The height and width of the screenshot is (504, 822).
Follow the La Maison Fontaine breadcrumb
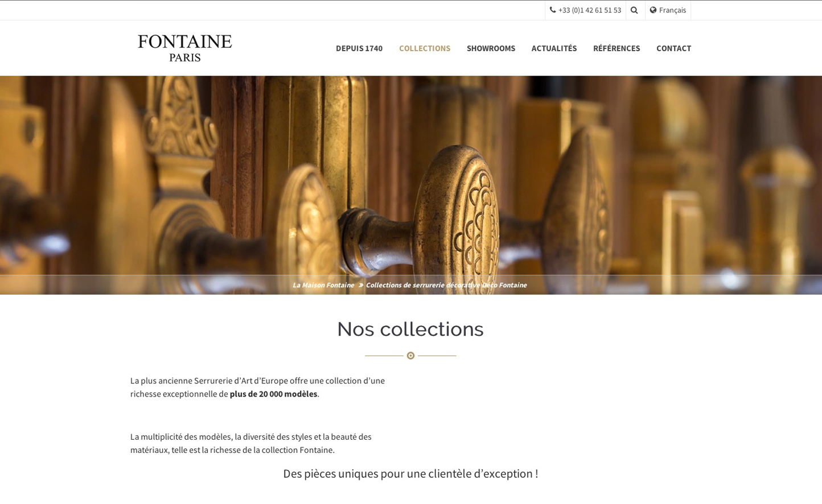point(323,285)
